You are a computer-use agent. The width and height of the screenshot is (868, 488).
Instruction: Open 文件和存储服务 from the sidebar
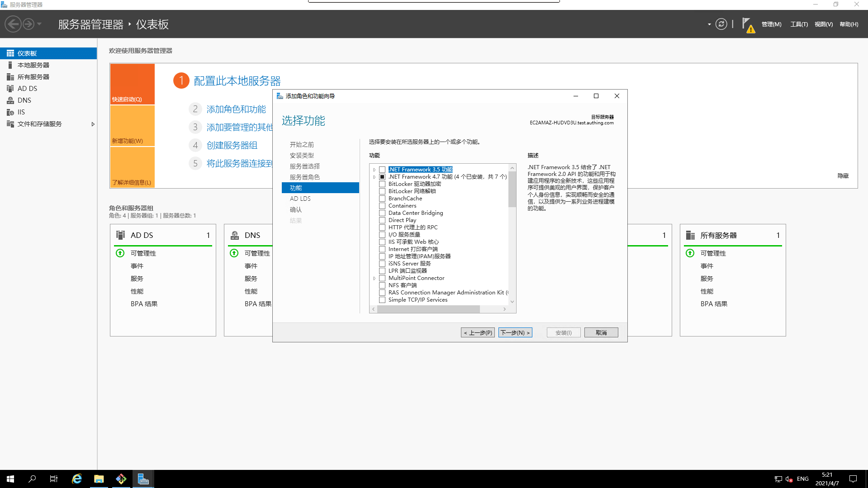pyautogui.click(x=41, y=123)
